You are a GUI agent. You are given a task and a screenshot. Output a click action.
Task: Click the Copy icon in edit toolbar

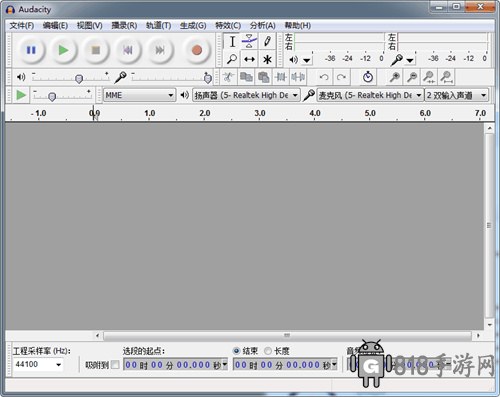pos(246,77)
